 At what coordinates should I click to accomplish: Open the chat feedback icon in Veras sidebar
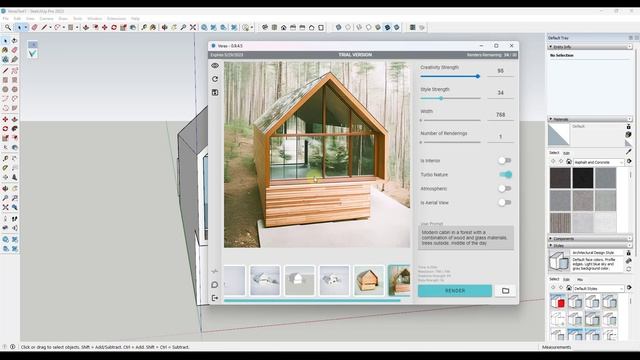[x=215, y=284]
